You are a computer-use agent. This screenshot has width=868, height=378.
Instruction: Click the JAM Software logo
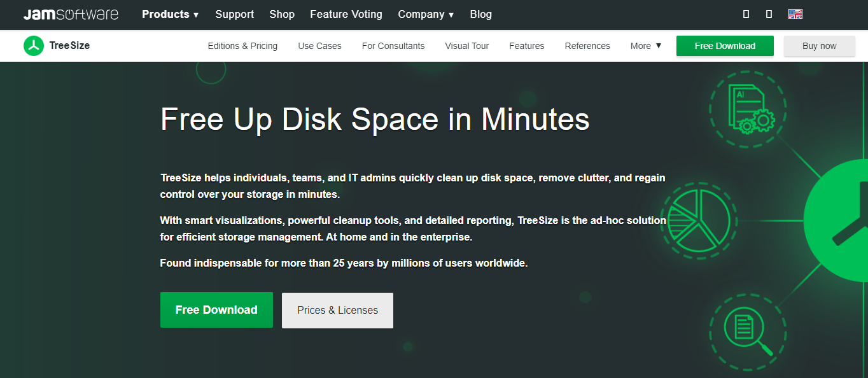(71, 14)
